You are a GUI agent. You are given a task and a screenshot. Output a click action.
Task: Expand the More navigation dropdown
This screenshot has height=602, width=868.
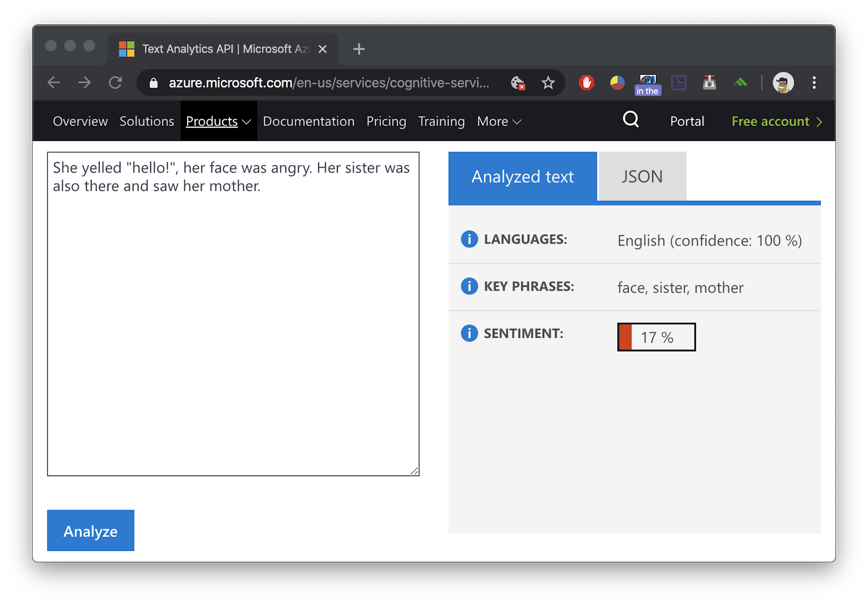point(498,121)
